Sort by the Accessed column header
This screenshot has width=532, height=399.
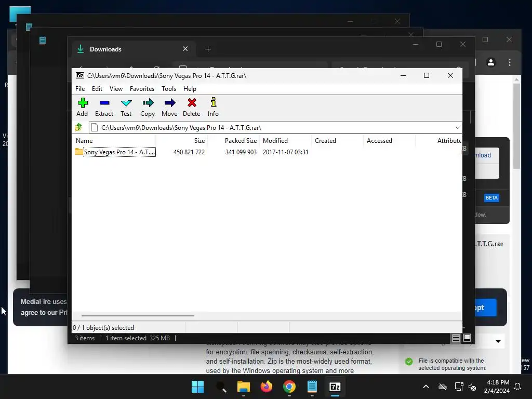[390, 141]
